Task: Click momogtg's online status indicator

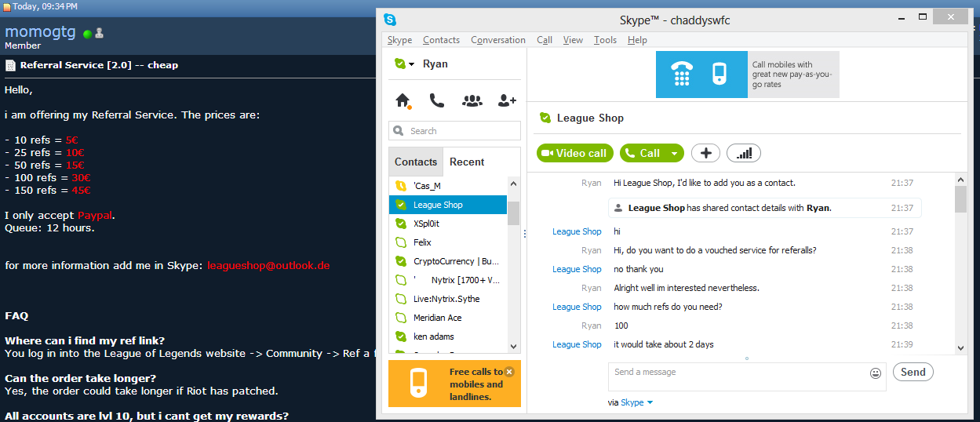Action: coord(88,34)
